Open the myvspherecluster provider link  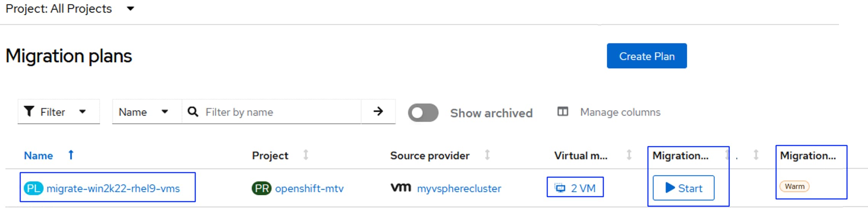coord(459,188)
